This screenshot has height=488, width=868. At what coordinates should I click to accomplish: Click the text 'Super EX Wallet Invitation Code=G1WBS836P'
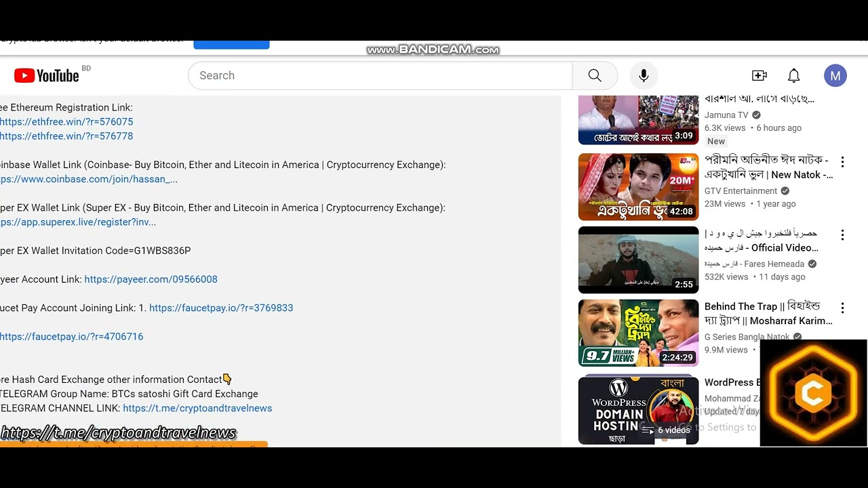click(96, 251)
